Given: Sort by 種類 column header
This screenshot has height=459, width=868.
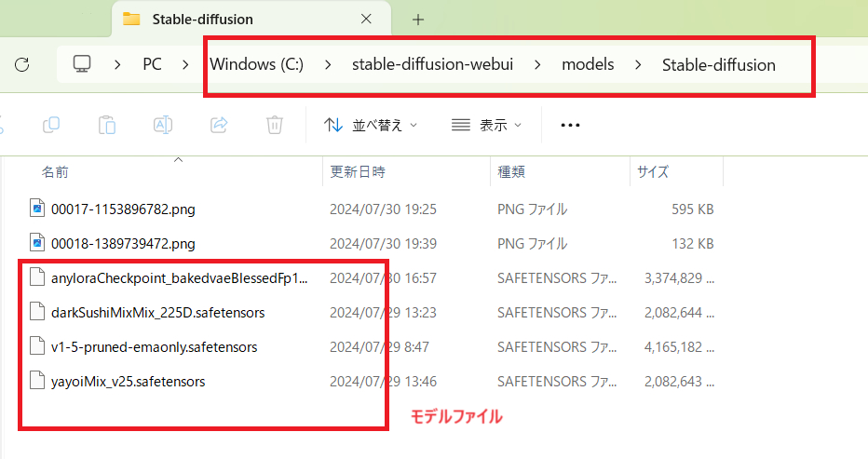Looking at the screenshot, I should [511, 171].
